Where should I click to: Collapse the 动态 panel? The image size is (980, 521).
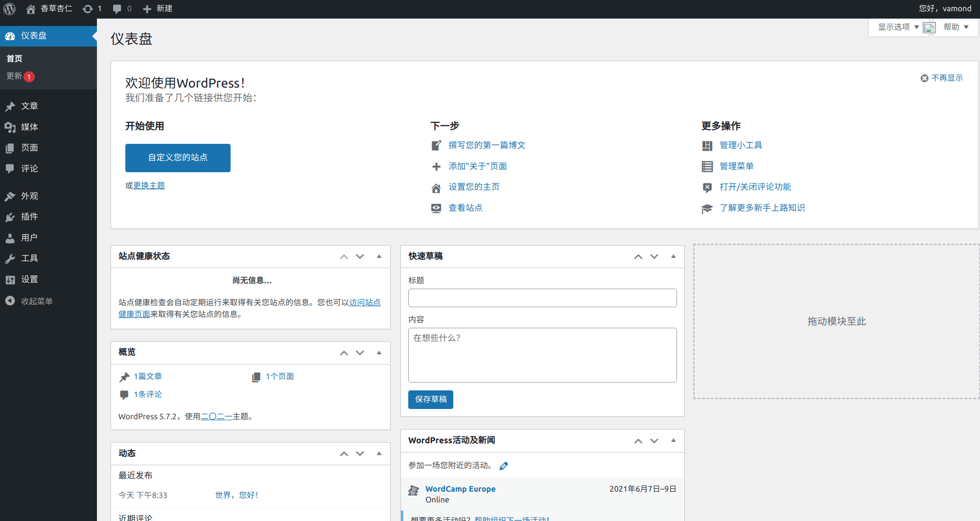tap(379, 453)
